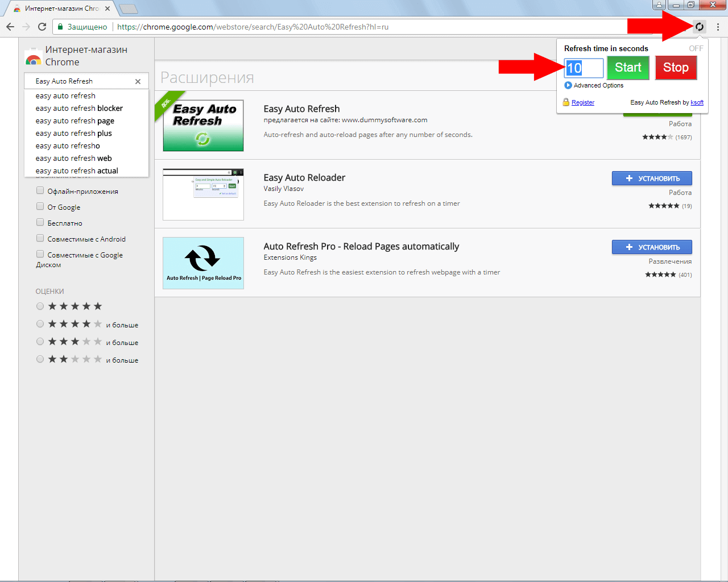
Task: Select suggestion 'easy auto refresh page'
Action: tap(86, 120)
